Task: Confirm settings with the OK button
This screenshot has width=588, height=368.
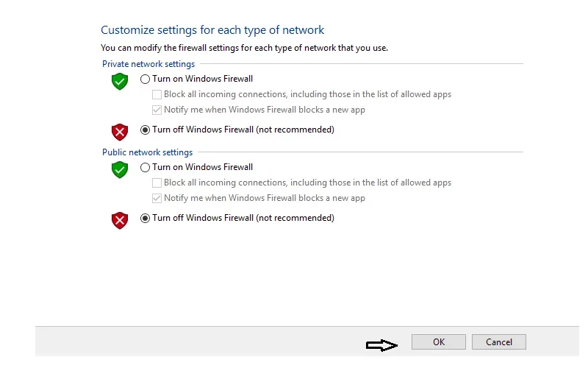Action: pos(439,342)
